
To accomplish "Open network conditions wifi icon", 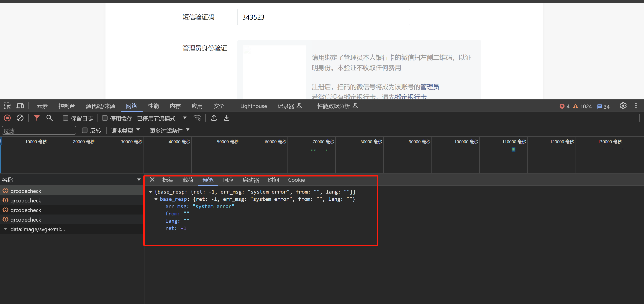I will click(x=197, y=118).
